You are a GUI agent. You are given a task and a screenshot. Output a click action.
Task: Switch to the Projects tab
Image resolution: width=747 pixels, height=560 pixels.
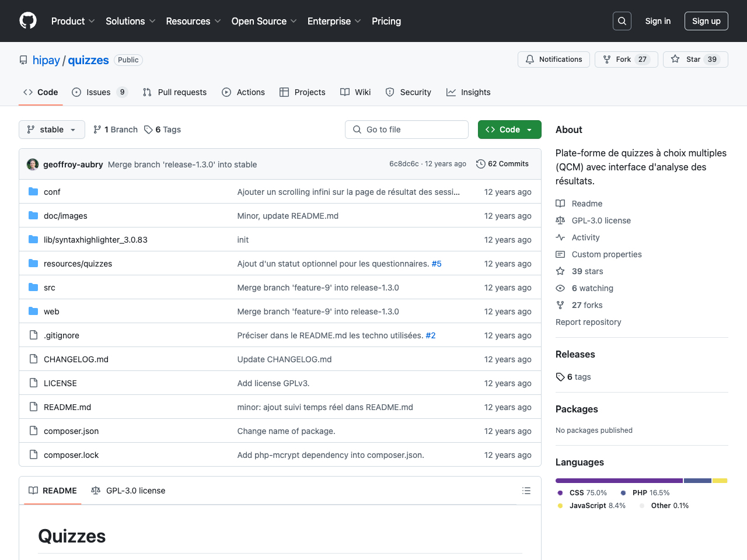302,92
